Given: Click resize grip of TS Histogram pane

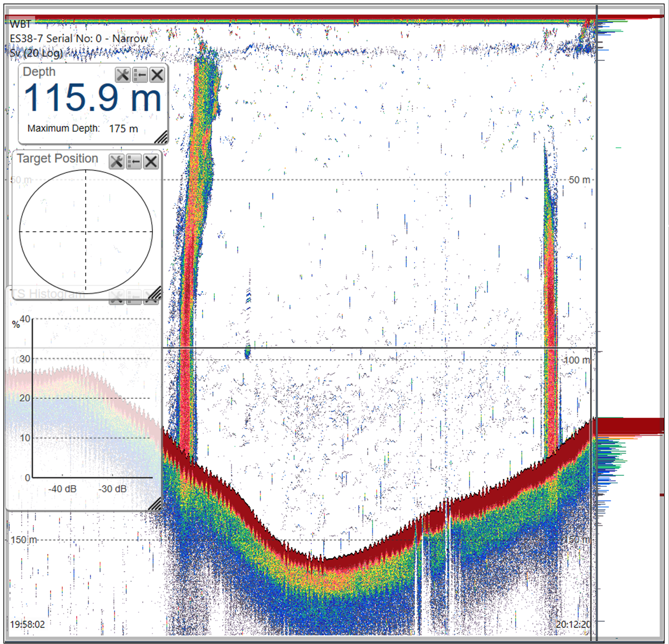Looking at the screenshot, I should tap(155, 504).
